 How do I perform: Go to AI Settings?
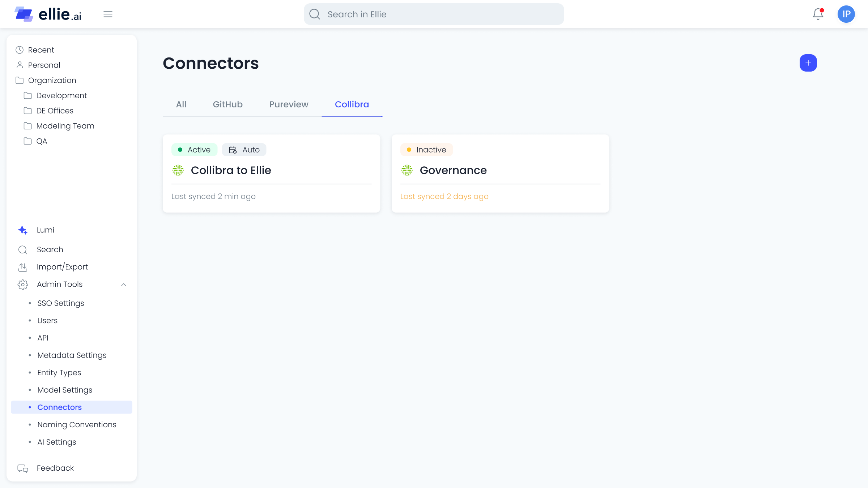coord(57,442)
